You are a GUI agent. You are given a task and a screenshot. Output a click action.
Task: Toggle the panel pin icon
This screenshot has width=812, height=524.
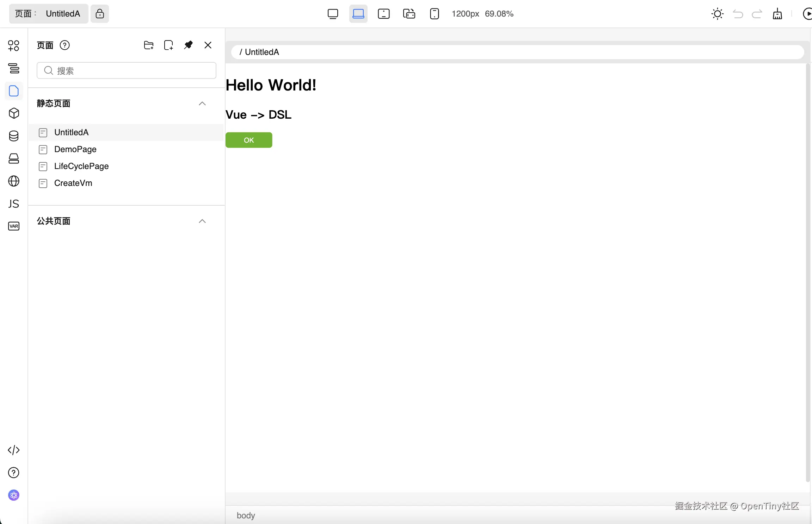point(188,45)
